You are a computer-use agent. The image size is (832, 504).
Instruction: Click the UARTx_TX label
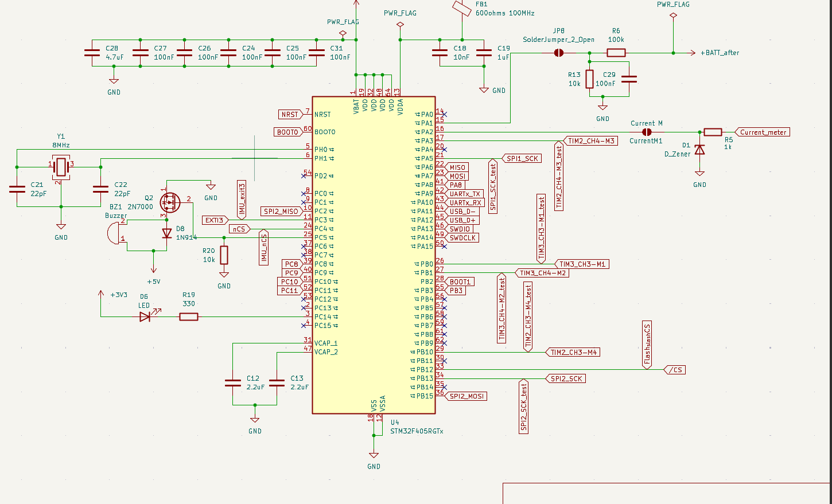click(464, 194)
